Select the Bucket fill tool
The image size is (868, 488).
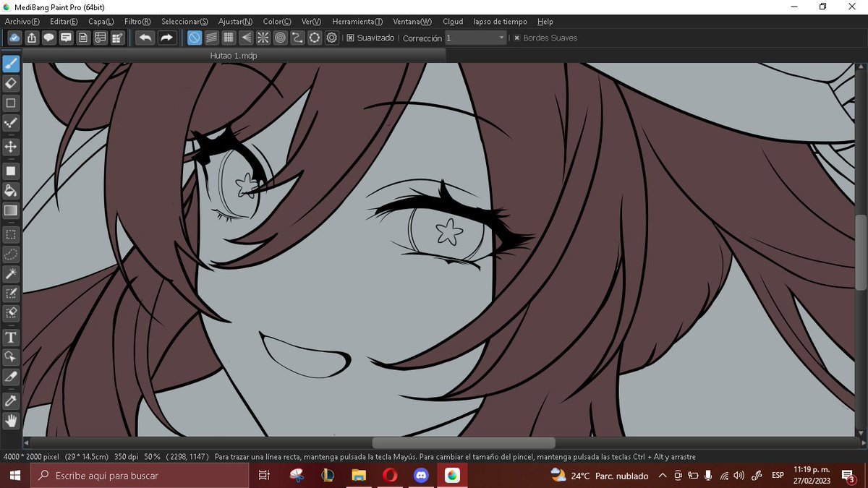point(11,191)
